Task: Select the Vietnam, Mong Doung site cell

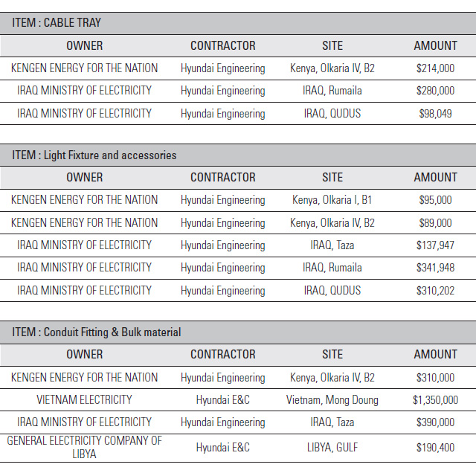Action: [332, 400]
